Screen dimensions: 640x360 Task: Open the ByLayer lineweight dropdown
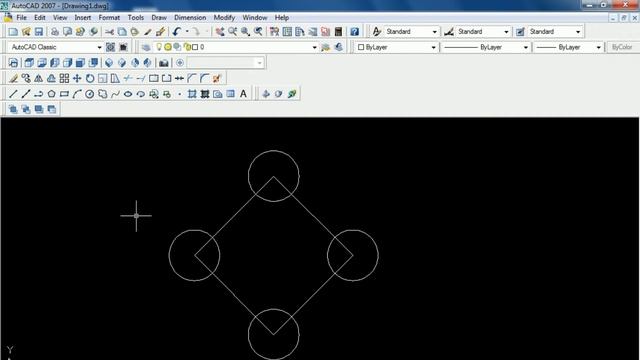[x=598, y=47]
